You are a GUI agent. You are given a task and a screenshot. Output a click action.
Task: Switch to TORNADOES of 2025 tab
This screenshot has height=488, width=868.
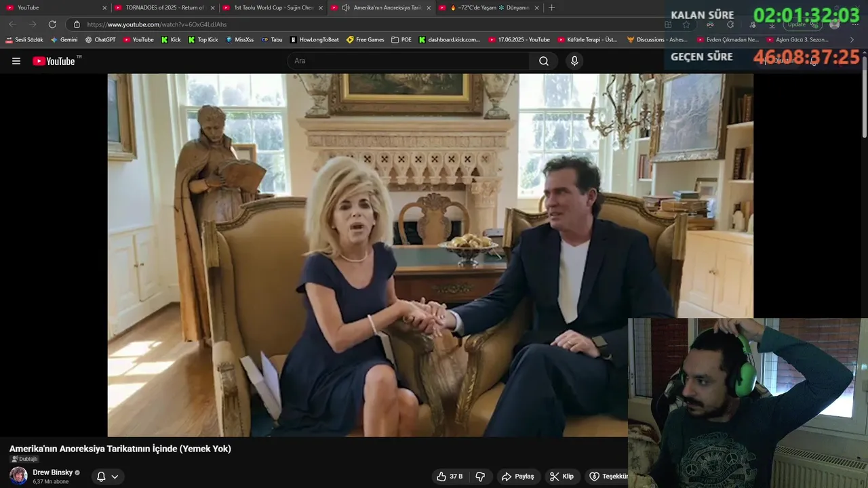[165, 7]
